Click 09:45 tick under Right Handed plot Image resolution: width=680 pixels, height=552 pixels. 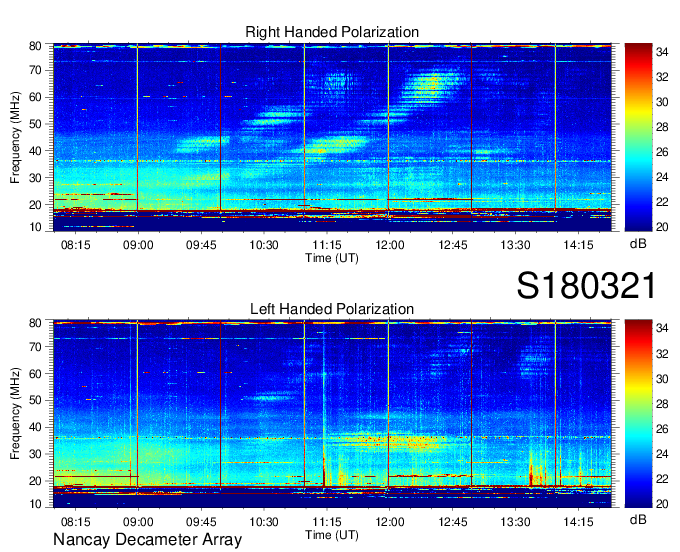[x=201, y=245]
